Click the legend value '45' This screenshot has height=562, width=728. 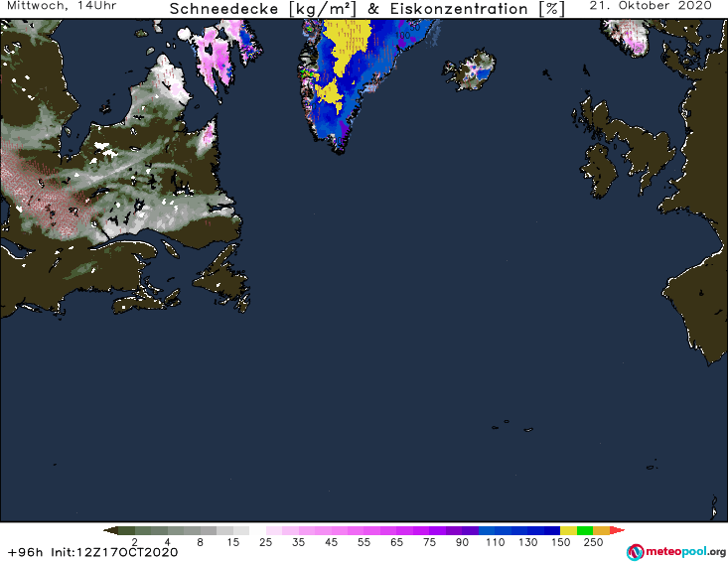click(332, 542)
